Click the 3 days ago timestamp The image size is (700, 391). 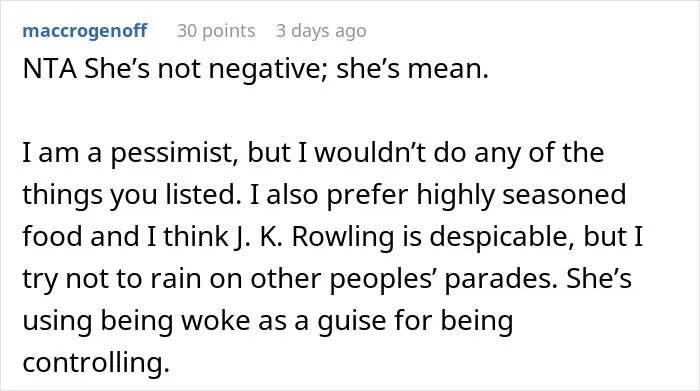coord(321,31)
